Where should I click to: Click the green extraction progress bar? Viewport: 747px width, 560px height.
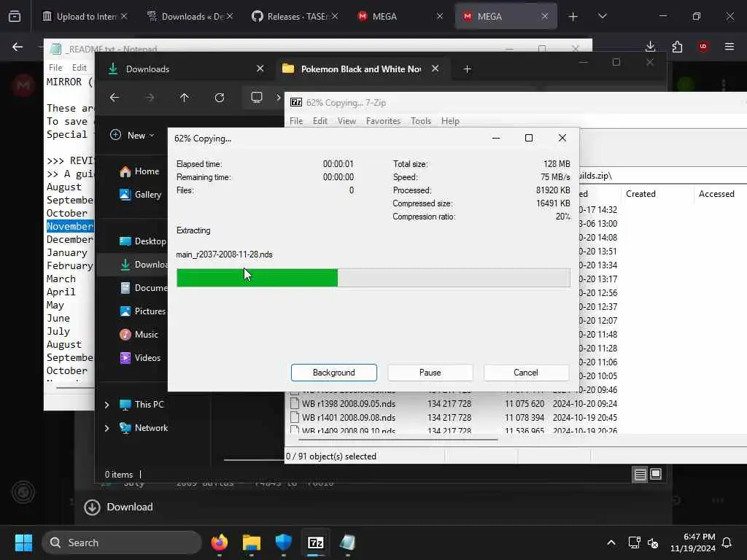coord(257,278)
